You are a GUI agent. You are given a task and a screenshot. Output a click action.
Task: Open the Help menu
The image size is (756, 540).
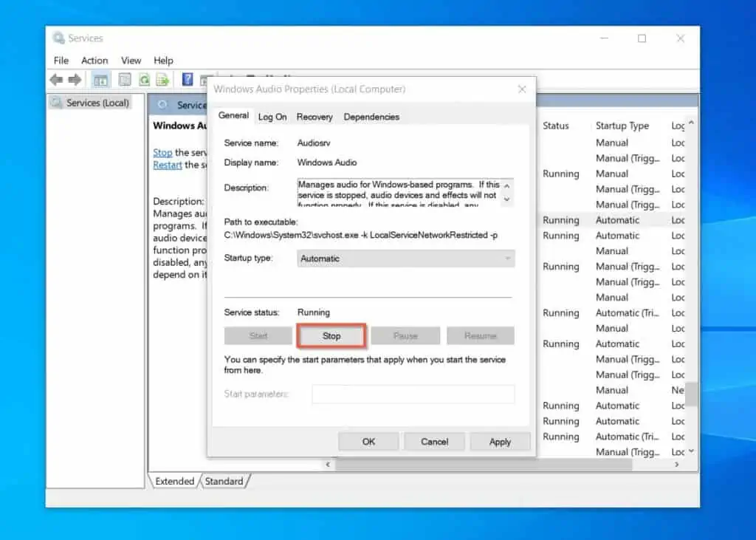tap(163, 61)
